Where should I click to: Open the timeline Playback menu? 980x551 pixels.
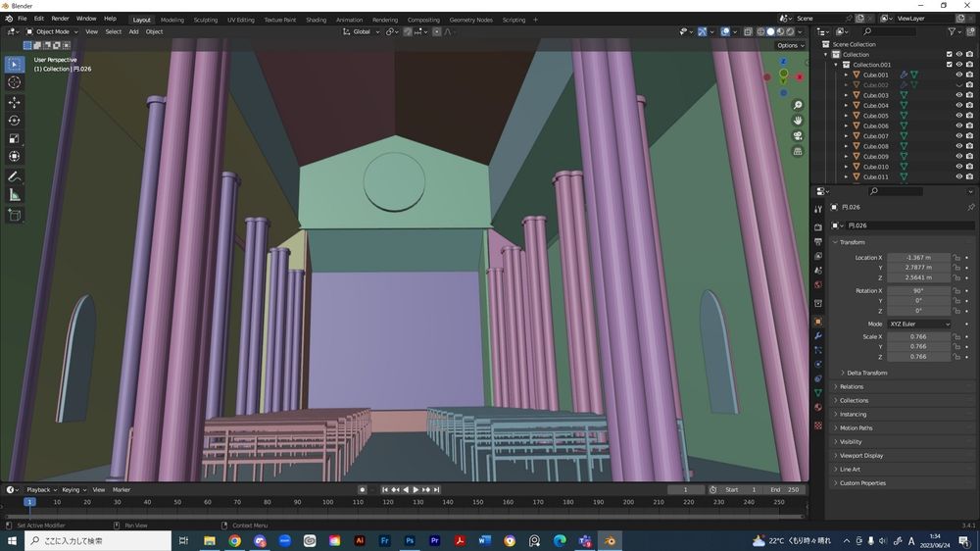click(x=41, y=489)
